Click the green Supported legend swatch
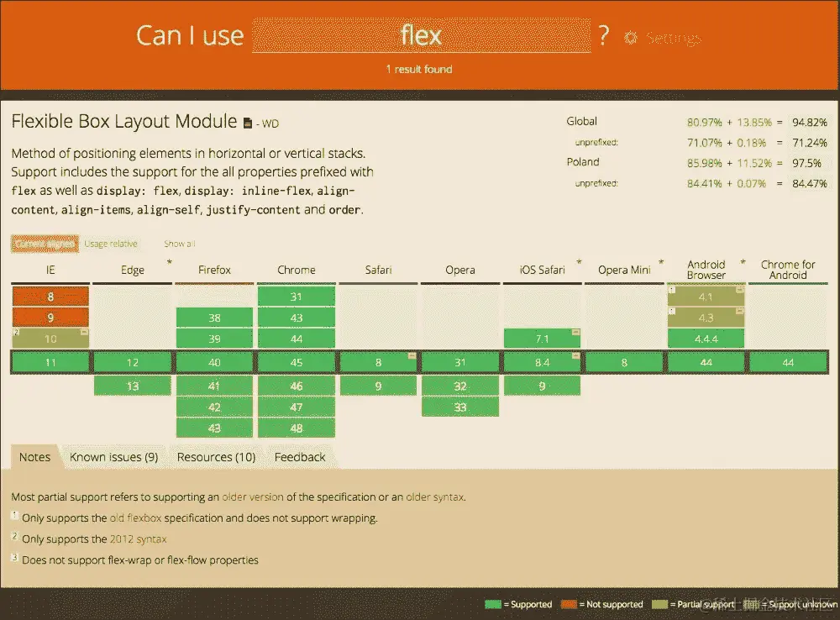 pyautogui.click(x=493, y=605)
